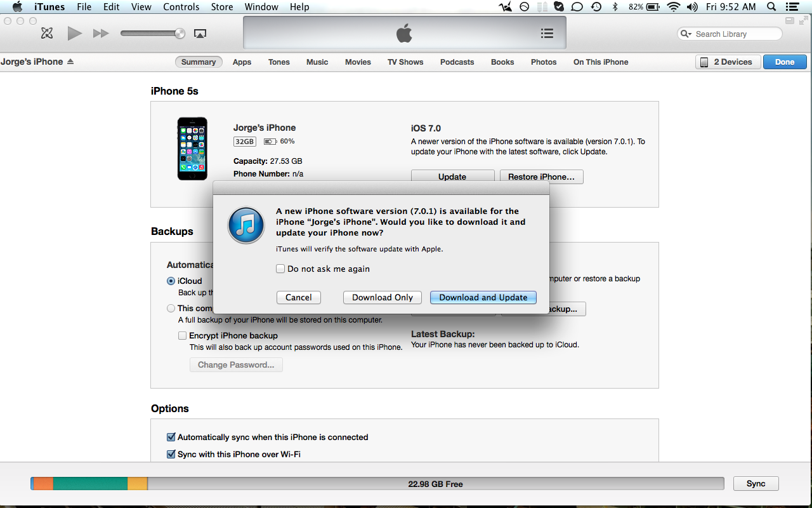
Task: Open the iTunes menu
Action: click(49, 7)
